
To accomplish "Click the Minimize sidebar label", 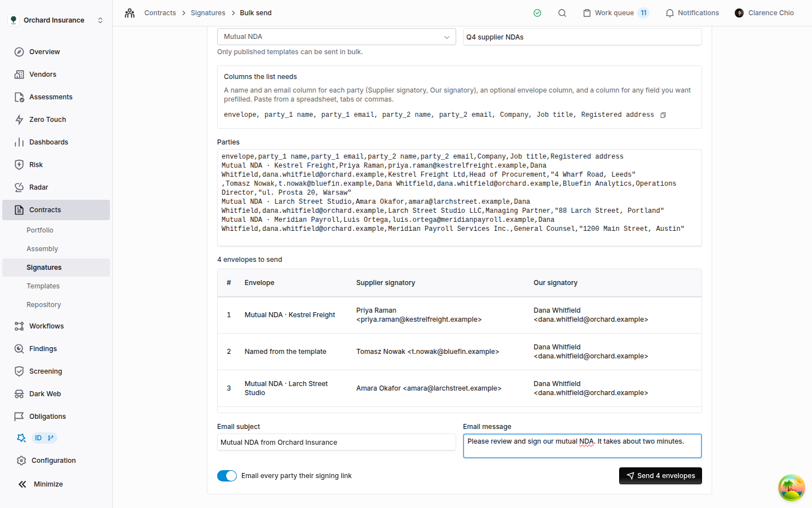I will tap(48, 484).
